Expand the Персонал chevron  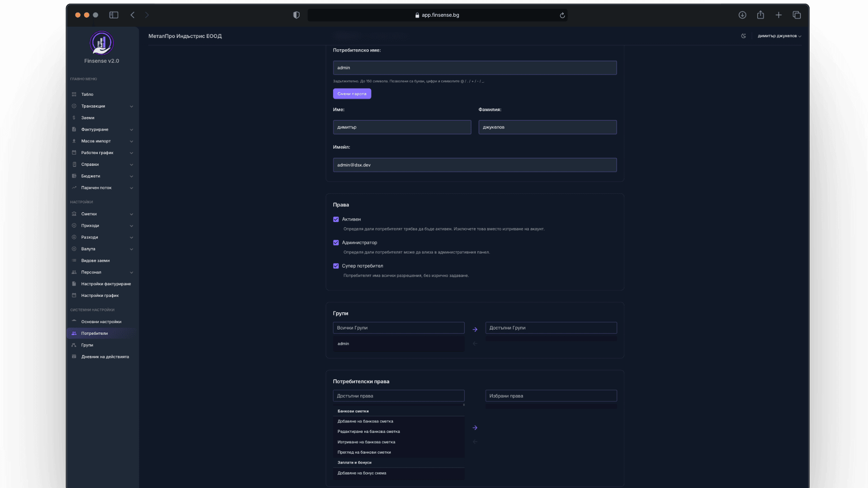[x=132, y=272]
